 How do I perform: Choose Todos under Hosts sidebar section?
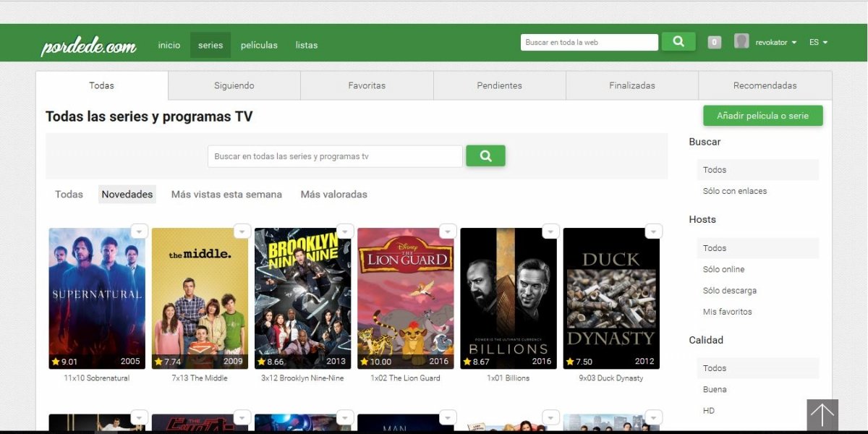click(x=758, y=248)
